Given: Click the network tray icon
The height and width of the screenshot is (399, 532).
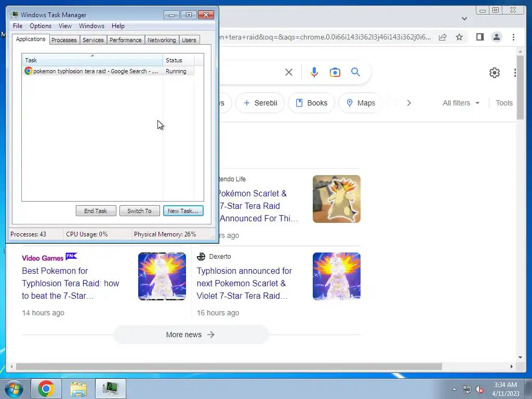Looking at the screenshot, I should 467,389.
